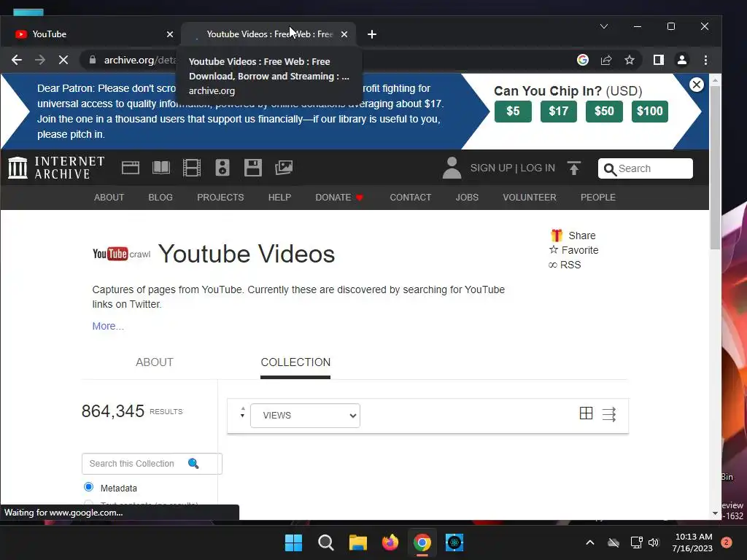
Task: Open the JOBS nav menu item
Action: point(467,197)
